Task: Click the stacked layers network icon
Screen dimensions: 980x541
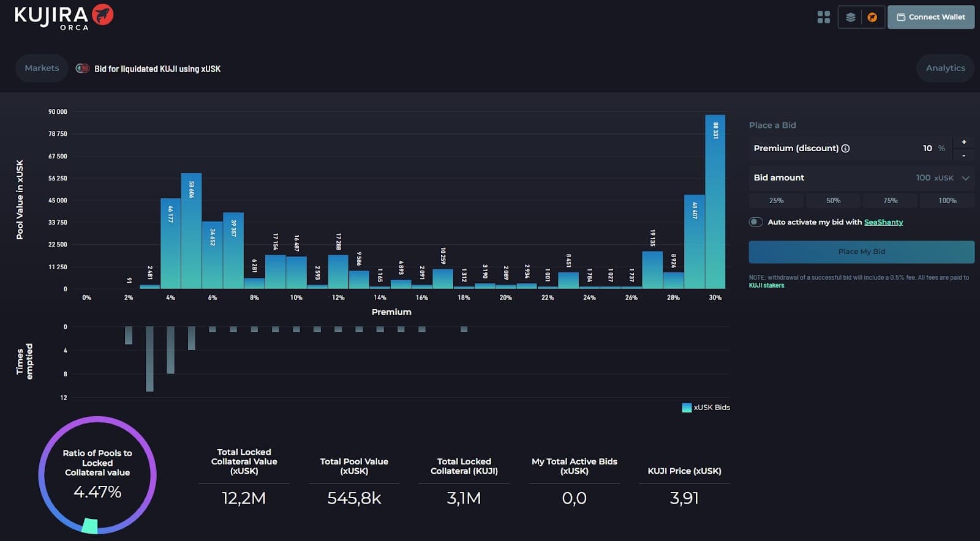Action: click(x=850, y=17)
